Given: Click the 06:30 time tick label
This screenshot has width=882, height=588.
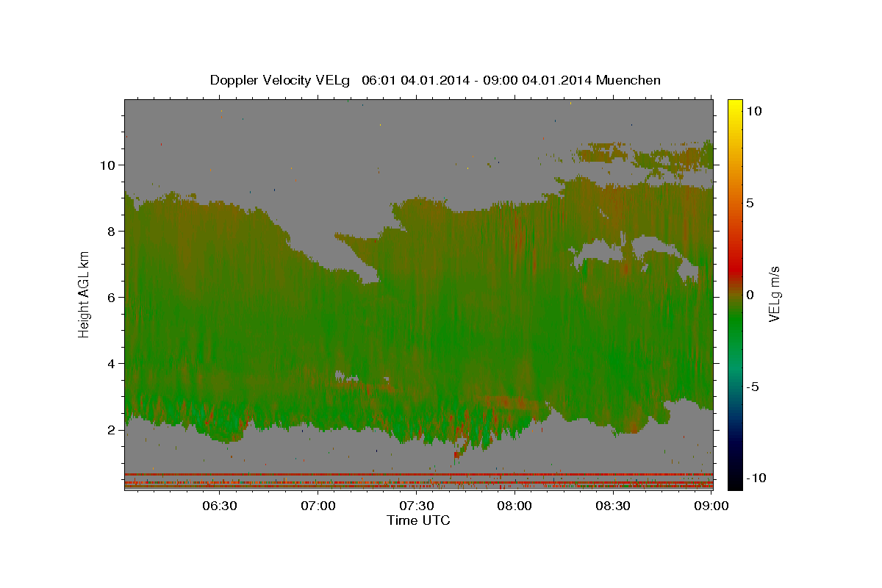Looking at the screenshot, I should coord(219,506).
